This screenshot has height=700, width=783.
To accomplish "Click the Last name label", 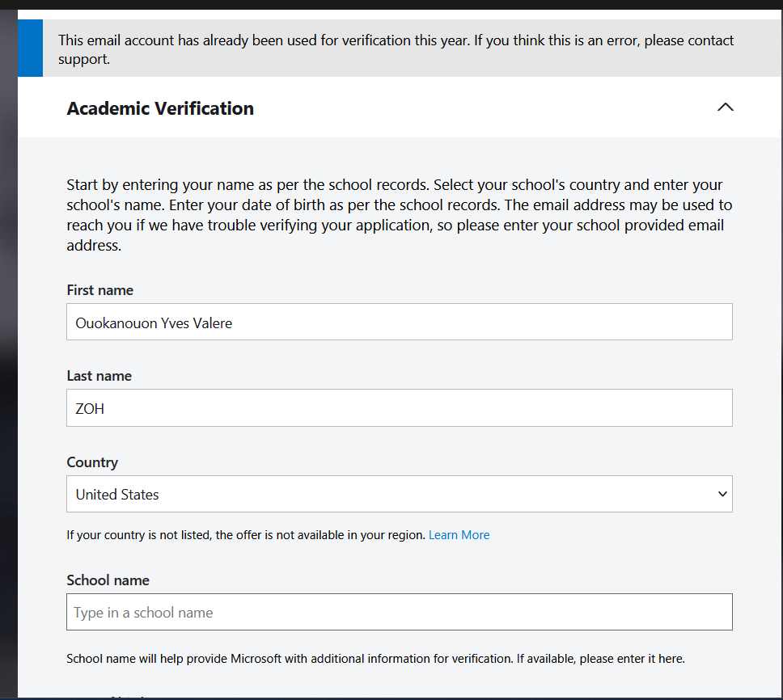I will tap(99, 376).
